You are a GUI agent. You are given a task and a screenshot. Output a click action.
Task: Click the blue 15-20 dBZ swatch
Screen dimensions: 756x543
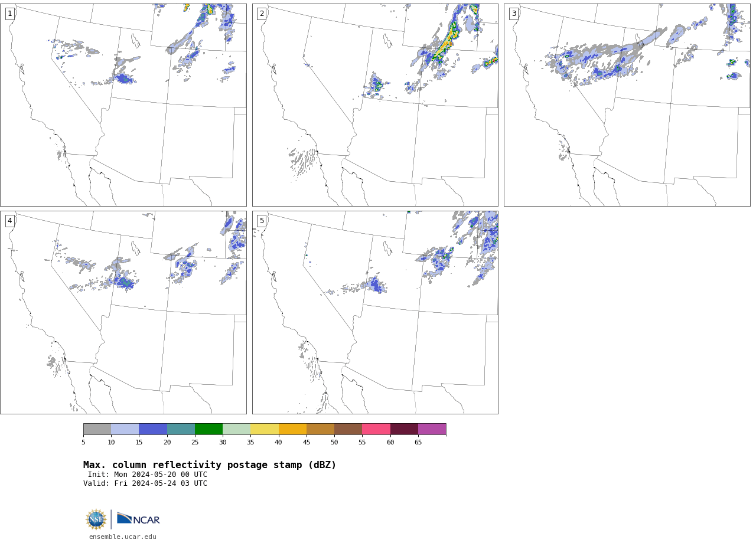click(153, 429)
